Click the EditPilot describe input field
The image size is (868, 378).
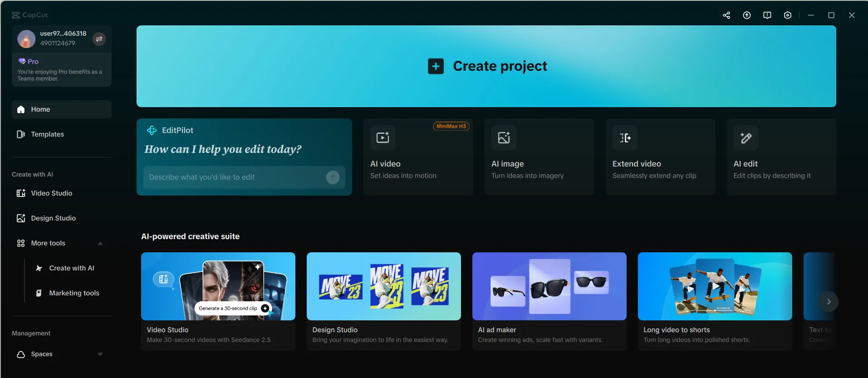pos(244,177)
